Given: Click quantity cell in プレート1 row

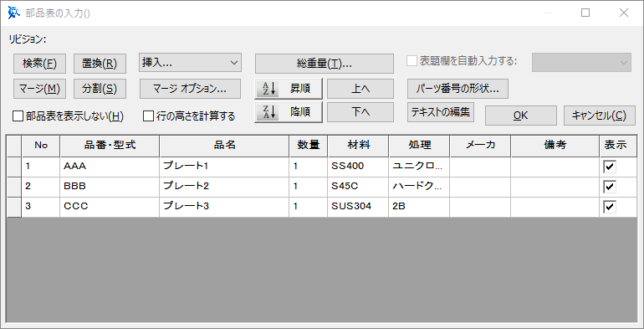Looking at the screenshot, I should [x=309, y=167].
